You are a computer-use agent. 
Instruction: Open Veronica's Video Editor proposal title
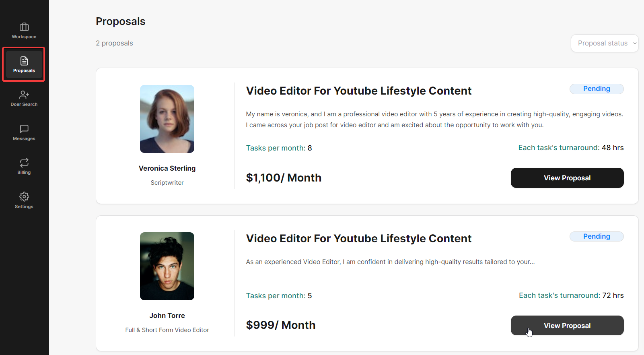[358, 91]
